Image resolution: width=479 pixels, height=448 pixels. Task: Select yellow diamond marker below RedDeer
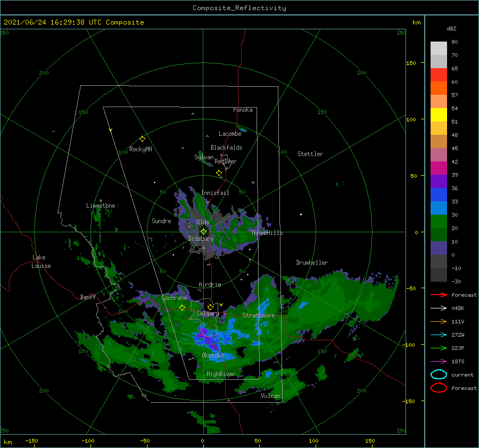click(219, 173)
